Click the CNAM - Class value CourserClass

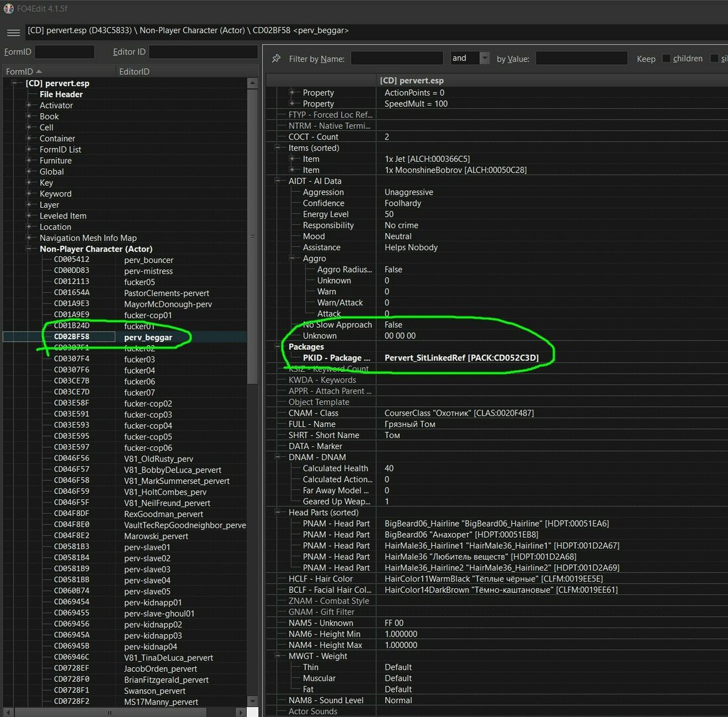coord(459,413)
